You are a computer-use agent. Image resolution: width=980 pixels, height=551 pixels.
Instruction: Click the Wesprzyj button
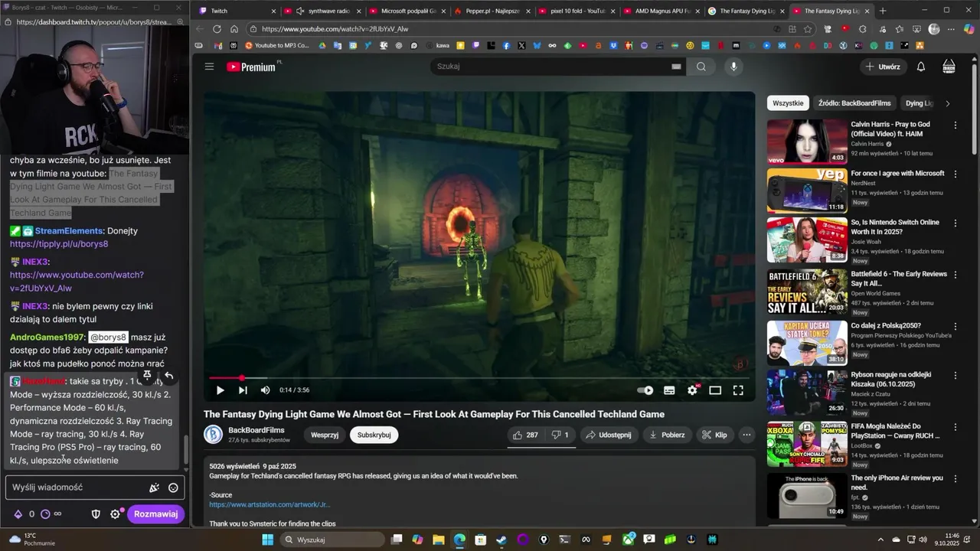point(325,435)
